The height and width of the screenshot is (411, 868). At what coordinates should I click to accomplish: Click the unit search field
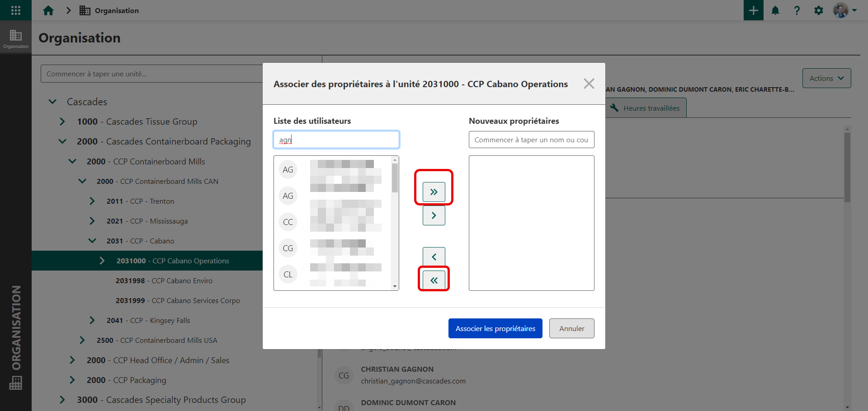coord(152,74)
